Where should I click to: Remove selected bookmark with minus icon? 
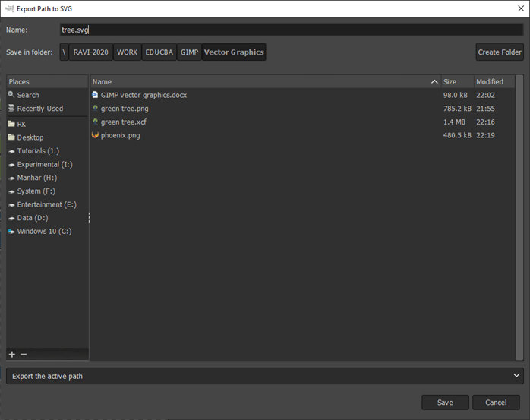[x=24, y=354]
